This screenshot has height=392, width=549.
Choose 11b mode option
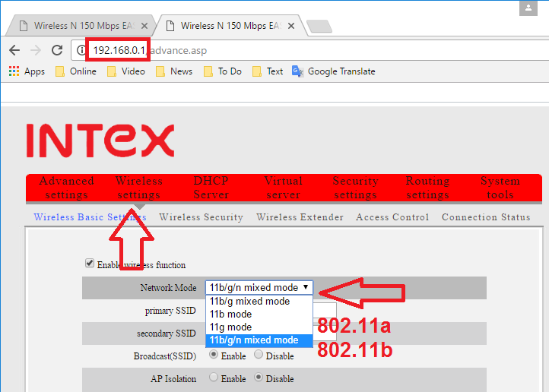(x=259, y=314)
